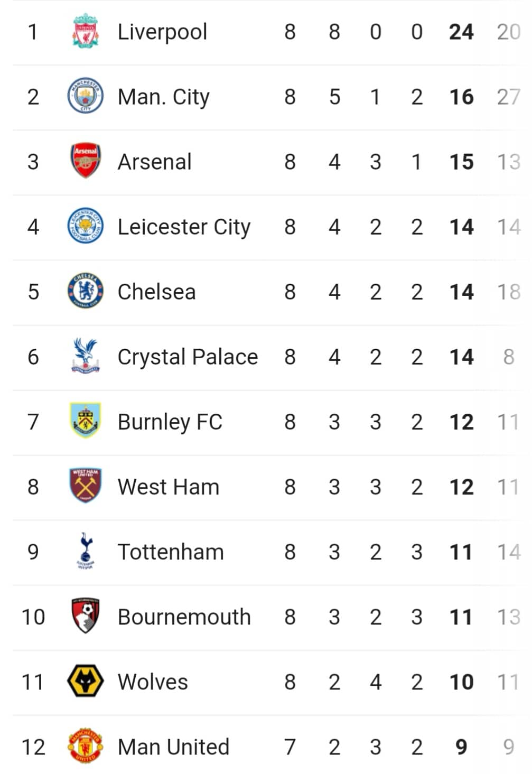
Task: Click the Crystal Palace eagle logo
Action: [85, 356]
